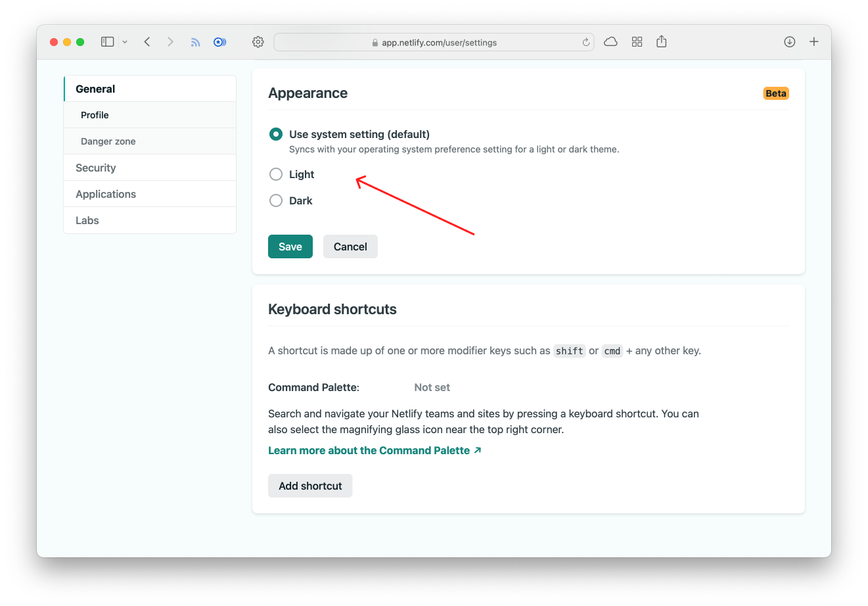The width and height of the screenshot is (868, 606).
Task: Cancel appearance changes
Action: click(x=350, y=246)
